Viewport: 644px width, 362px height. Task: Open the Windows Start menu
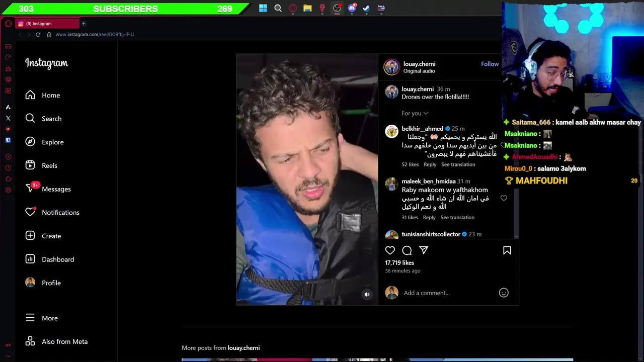[x=263, y=8]
